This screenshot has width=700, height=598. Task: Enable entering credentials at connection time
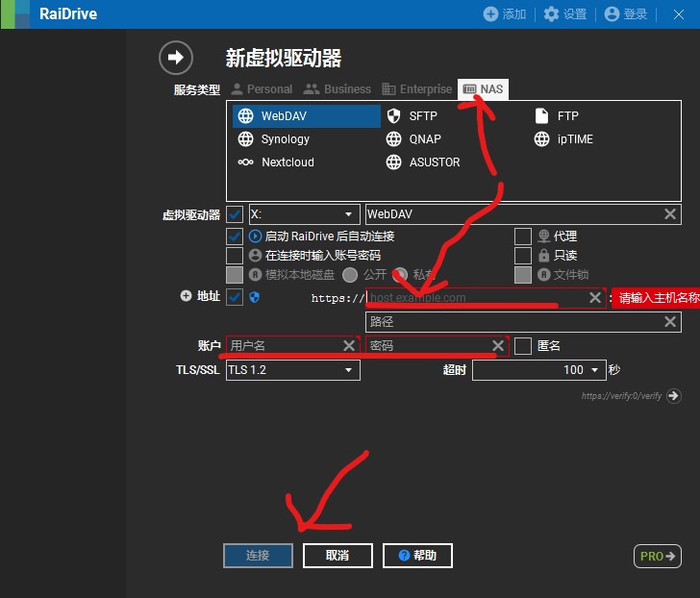pyautogui.click(x=235, y=256)
